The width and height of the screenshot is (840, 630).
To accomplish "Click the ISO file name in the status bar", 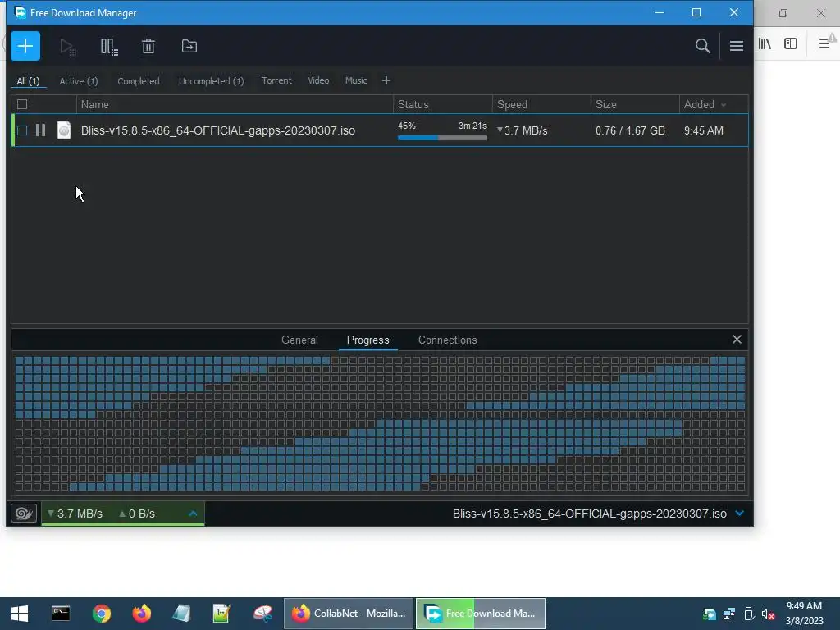I will coord(589,514).
